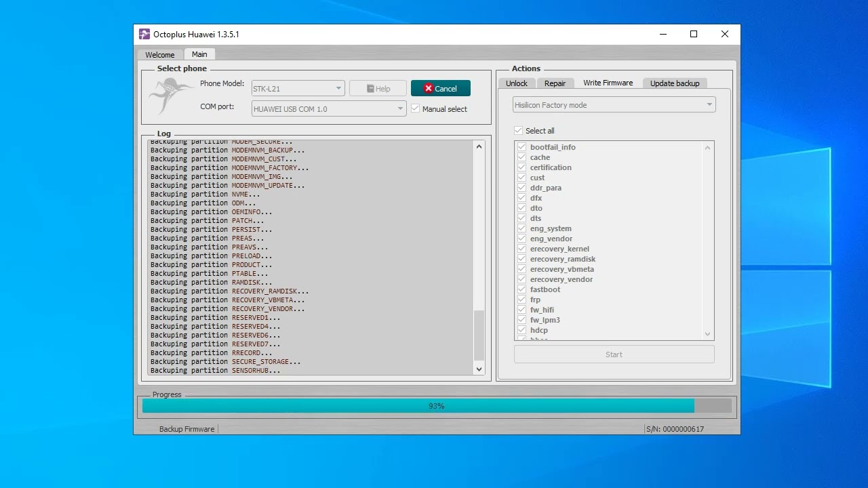The height and width of the screenshot is (488, 868).
Task: Click the Help button
Action: pyautogui.click(x=378, y=88)
